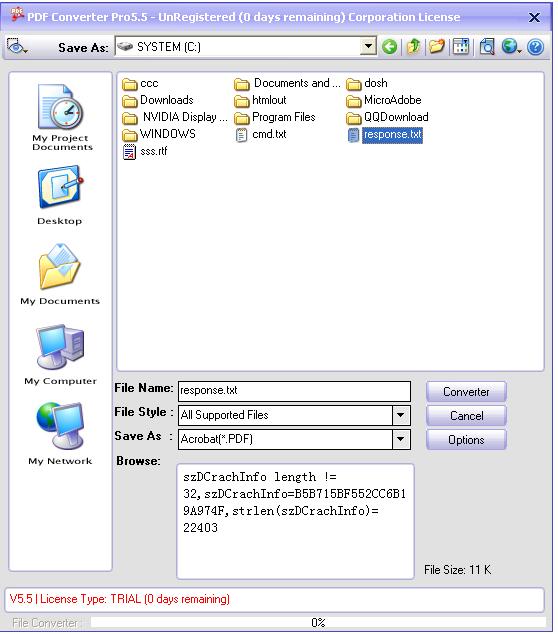
Task: Select the dosh folder
Action: click(x=367, y=83)
